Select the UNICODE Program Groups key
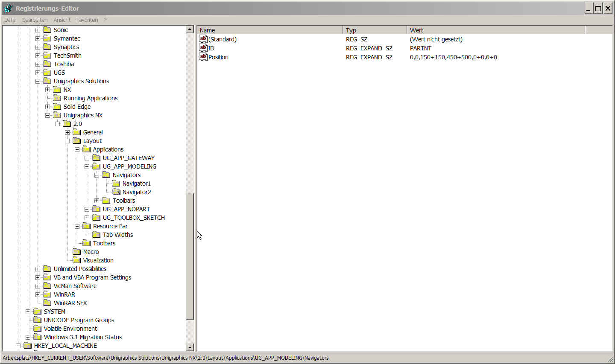The image size is (615, 364). pyautogui.click(x=79, y=320)
